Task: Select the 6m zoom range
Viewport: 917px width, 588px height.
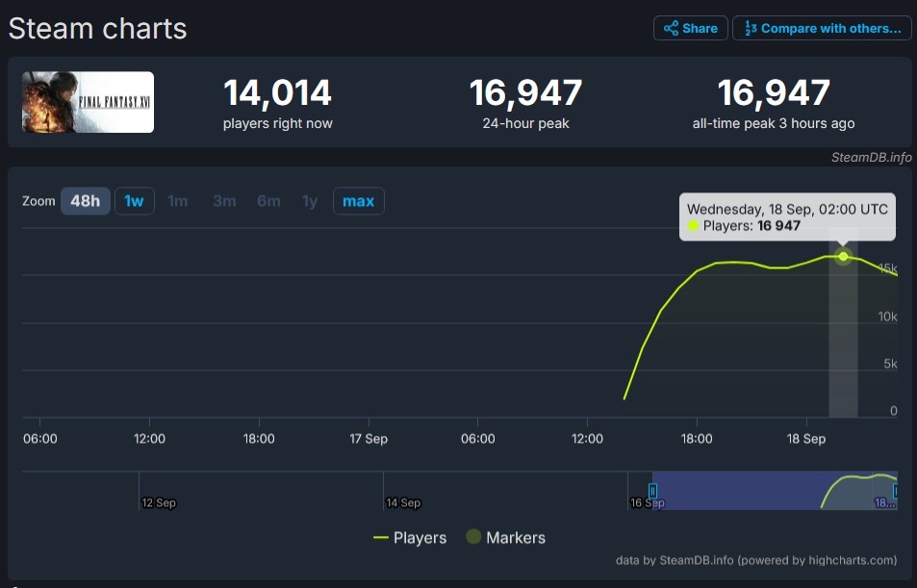Action: pyautogui.click(x=268, y=201)
